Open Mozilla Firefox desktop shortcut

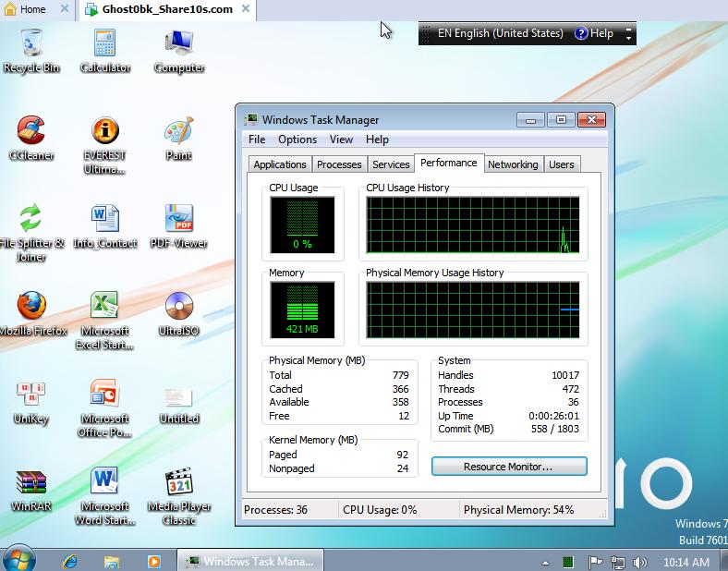click(31, 314)
